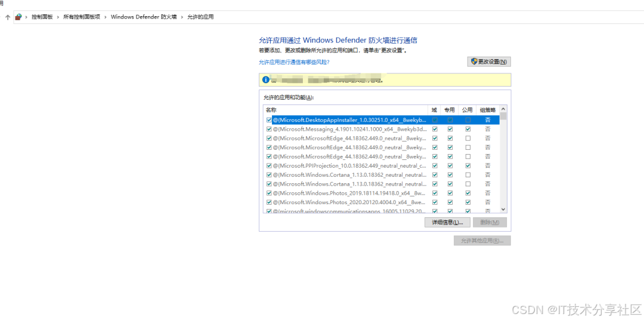Click 否 in the Microsoft.Messaging row

[488, 129]
